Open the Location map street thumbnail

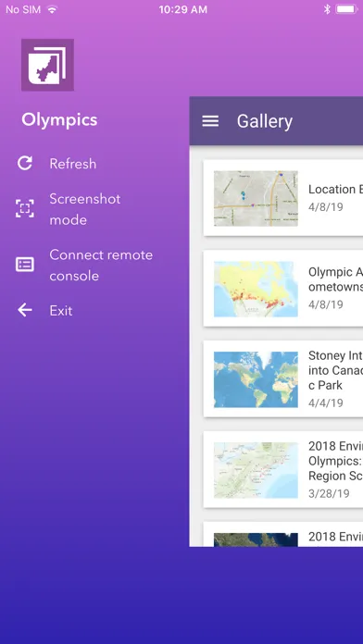pos(256,198)
